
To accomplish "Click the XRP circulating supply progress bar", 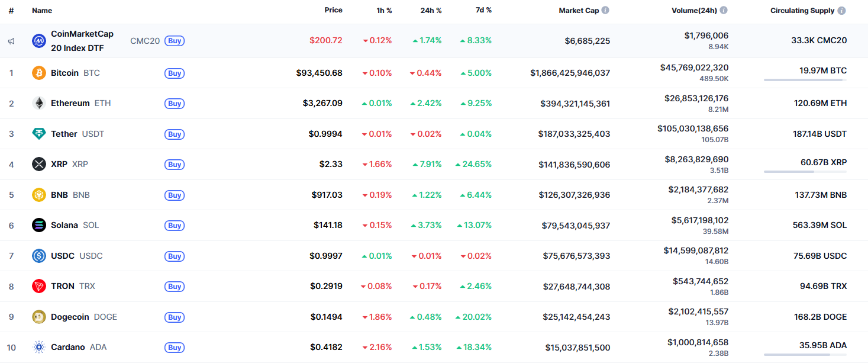I will coord(805,172).
